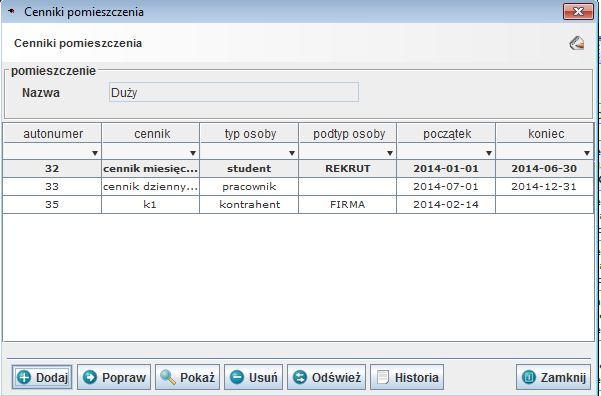
Task: Open the autonumer column filter dropdown
Action: point(95,153)
